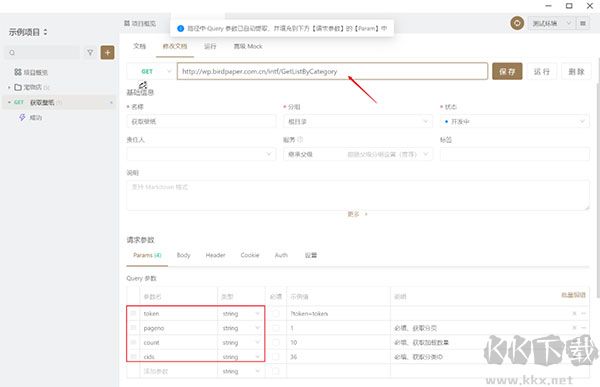Click the drag handle of count row
Viewport: 600px width, 387px height.
pos(133,342)
